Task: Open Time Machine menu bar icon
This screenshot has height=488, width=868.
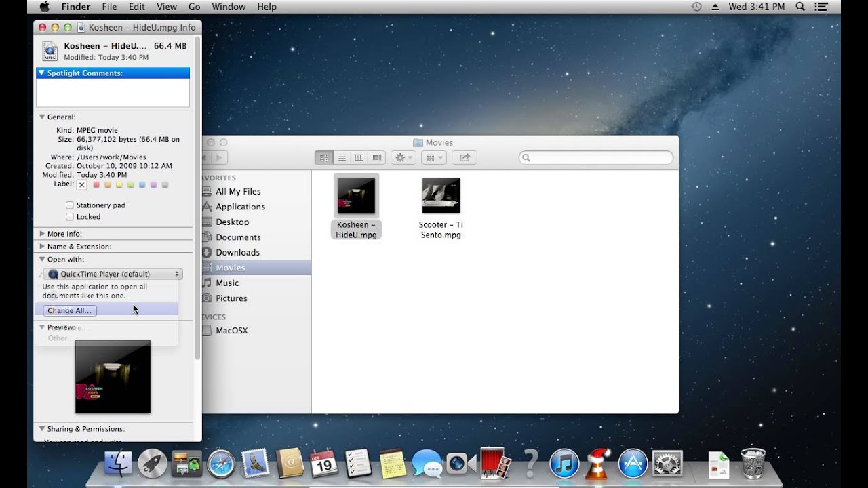Action: [696, 7]
